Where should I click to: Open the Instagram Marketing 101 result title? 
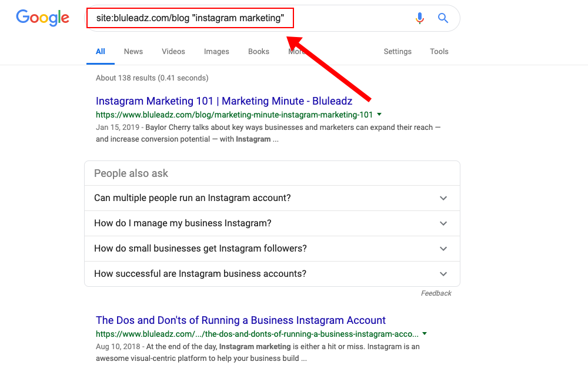tap(224, 101)
